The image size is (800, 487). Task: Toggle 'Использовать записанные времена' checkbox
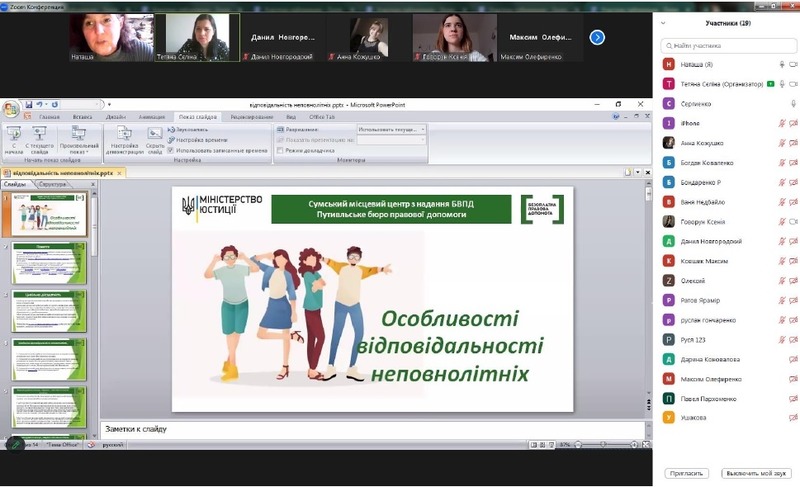(x=171, y=150)
